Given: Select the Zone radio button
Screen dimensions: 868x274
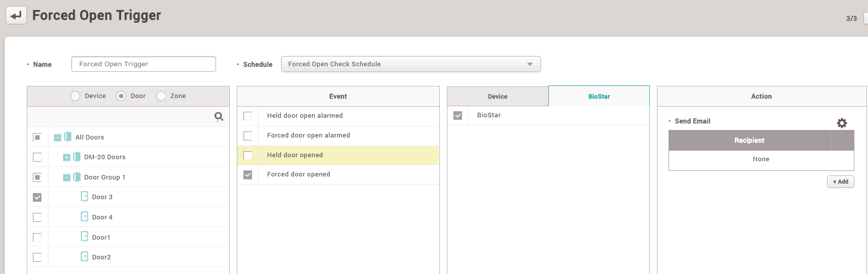Looking at the screenshot, I should tap(161, 96).
